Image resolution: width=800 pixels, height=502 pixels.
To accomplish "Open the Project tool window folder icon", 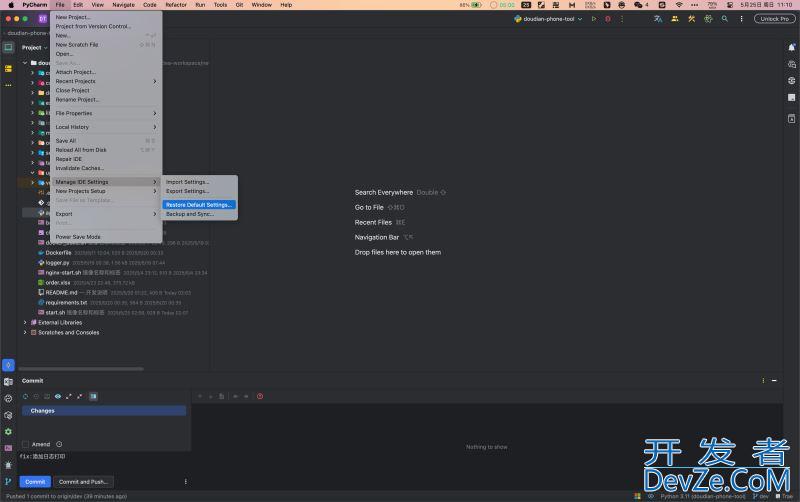I will [8, 47].
